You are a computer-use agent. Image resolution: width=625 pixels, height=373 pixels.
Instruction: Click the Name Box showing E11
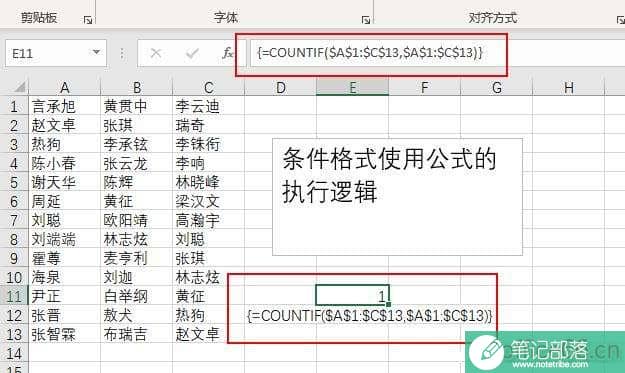[56, 53]
